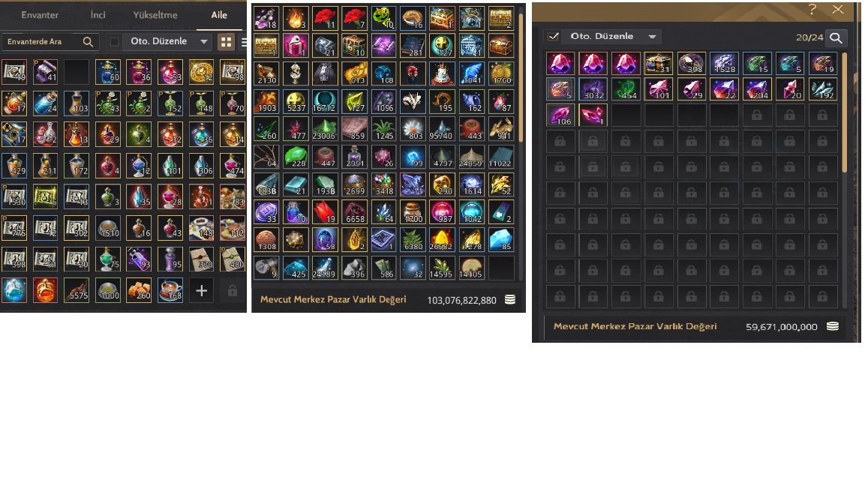Image resolution: width=868 pixels, height=486 pixels.
Task: Click the red rose item with count 11
Action: pos(324,18)
